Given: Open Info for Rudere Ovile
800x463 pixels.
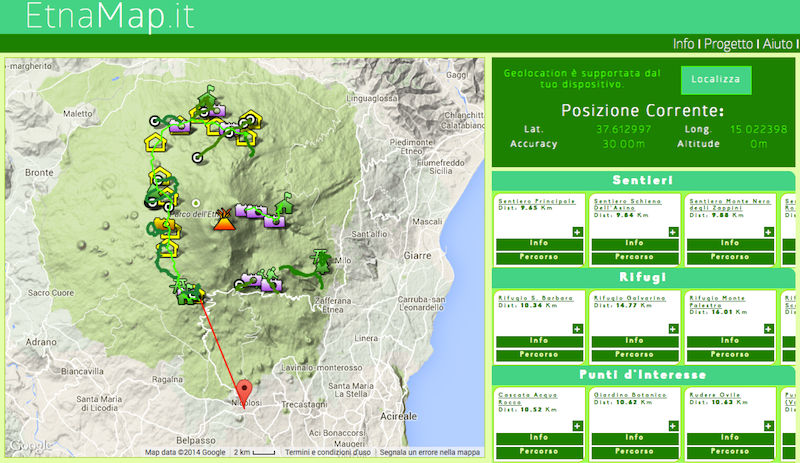Looking at the screenshot, I should (730, 437).
